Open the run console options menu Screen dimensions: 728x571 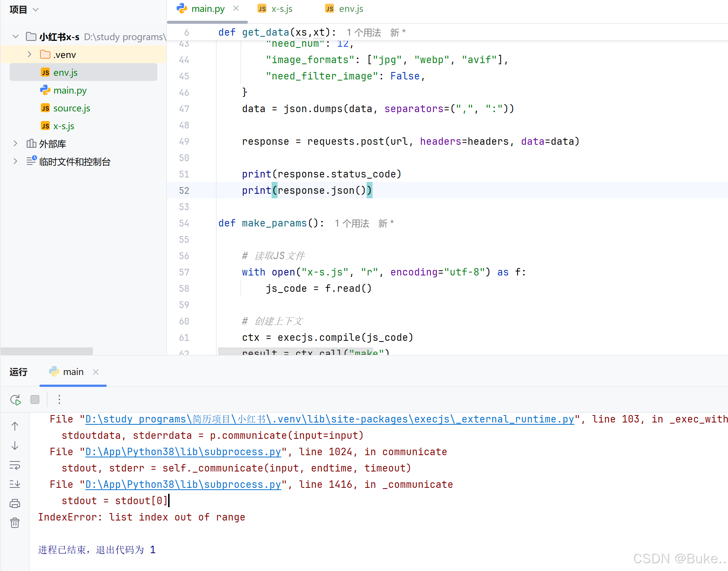pos(59,400)
